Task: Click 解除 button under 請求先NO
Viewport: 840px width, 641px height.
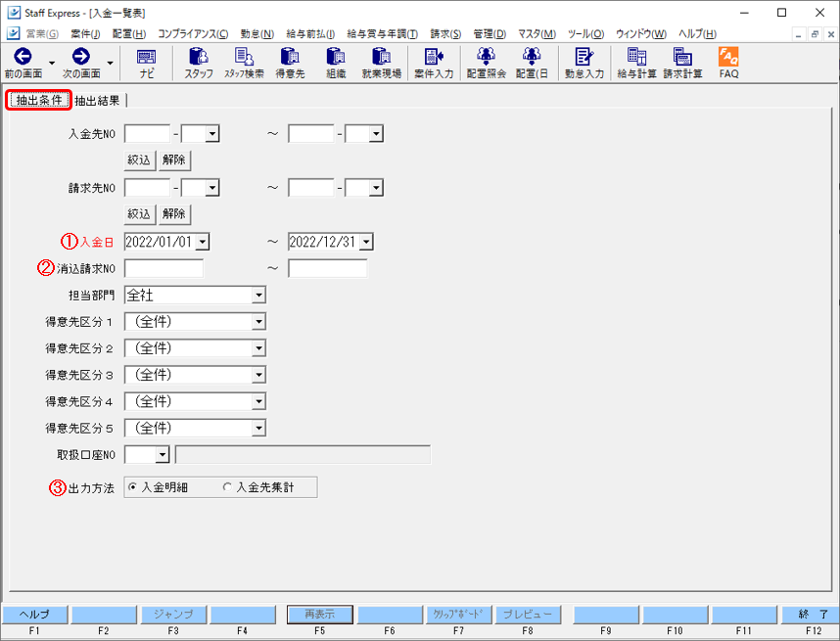Action: pyautogui.click(x=174, y=214)
